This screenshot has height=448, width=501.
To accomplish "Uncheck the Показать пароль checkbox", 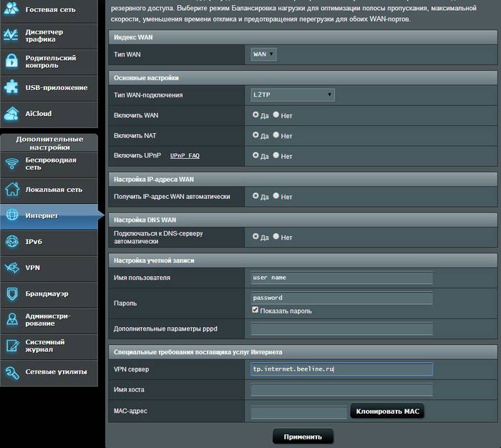I will coord(256,311).
